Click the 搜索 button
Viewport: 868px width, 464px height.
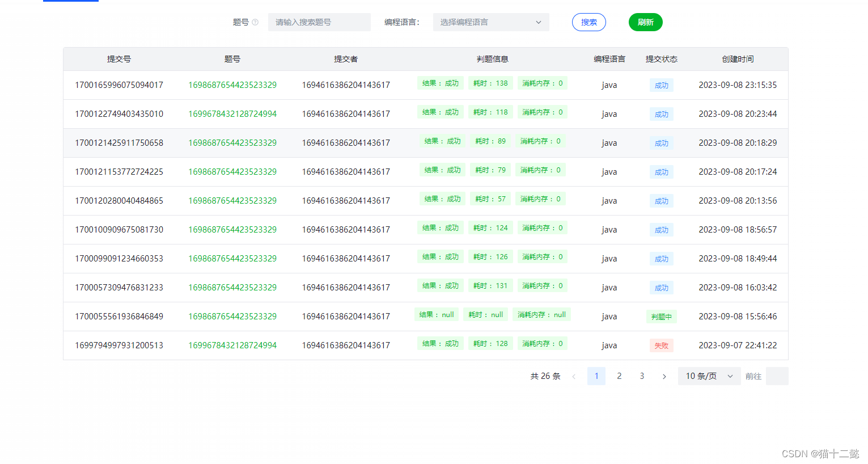(x=589, y=22)
